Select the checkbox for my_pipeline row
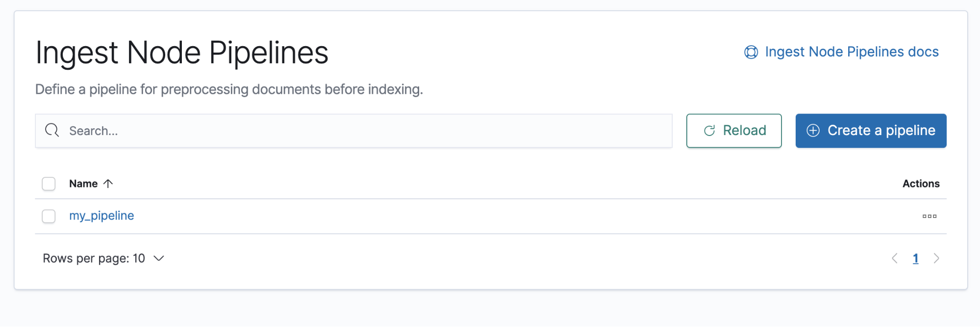The image size is (980, 327). tap(49, 216)
